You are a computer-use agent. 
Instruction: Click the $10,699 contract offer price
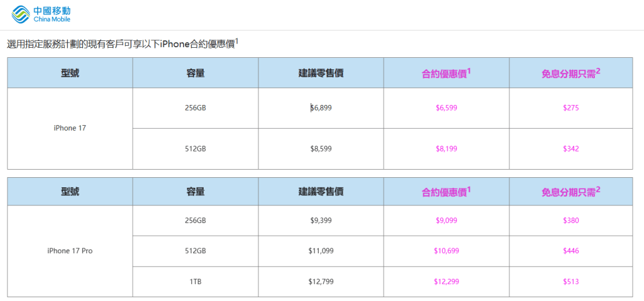[446, 251]
